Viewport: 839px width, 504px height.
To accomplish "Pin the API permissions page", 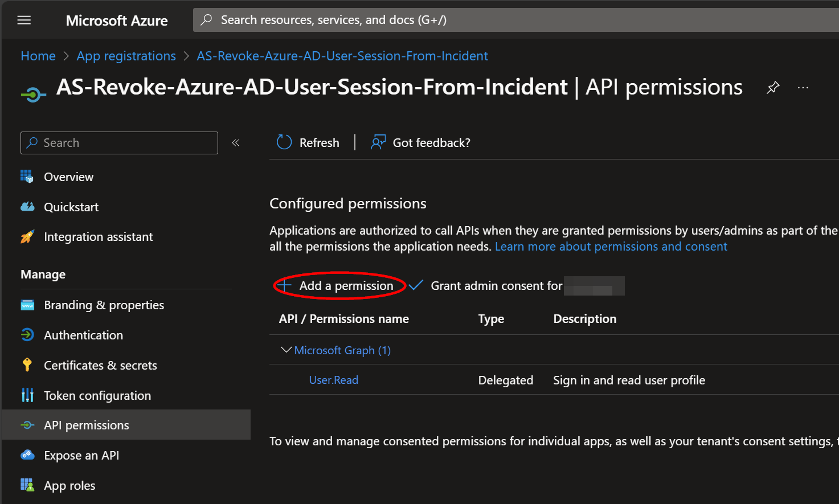I will click(773, 88).
